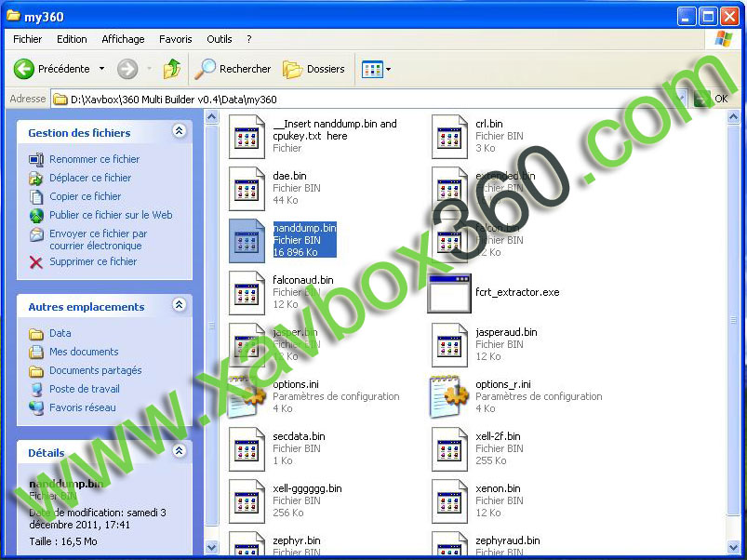Viewport: 747px width, 560px height.
Task: Click the Favoris réseau network icon
Action: pyautogui.click(x=36, y=408)
